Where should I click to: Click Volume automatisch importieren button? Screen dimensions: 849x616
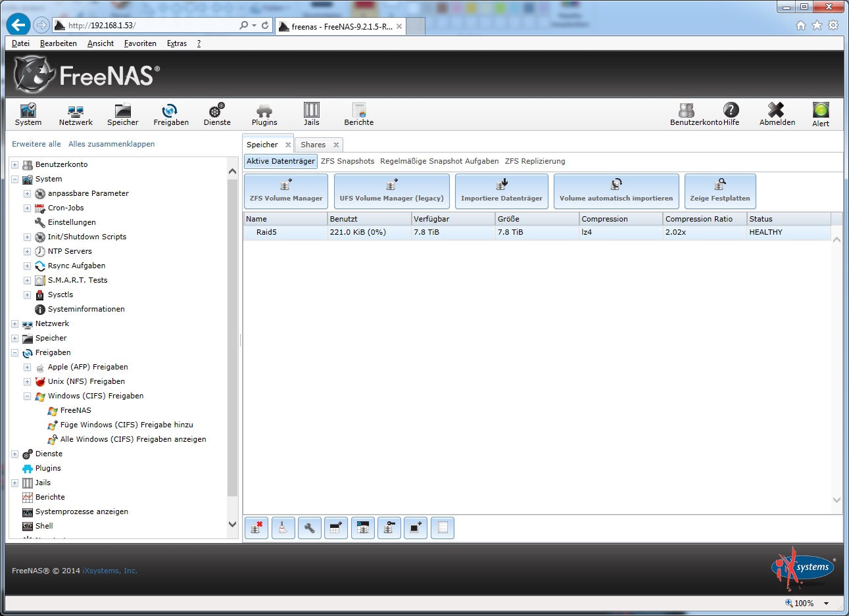coord(616,191)
